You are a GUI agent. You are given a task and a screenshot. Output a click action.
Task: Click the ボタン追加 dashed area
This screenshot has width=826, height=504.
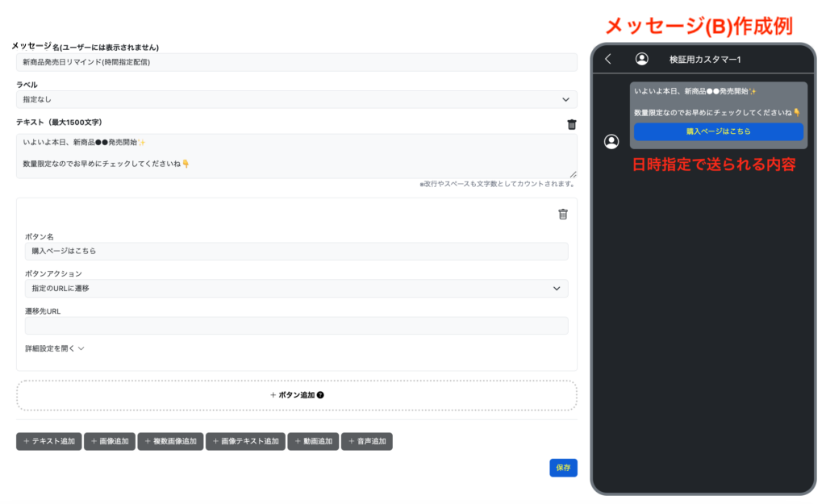coord(296,395)
